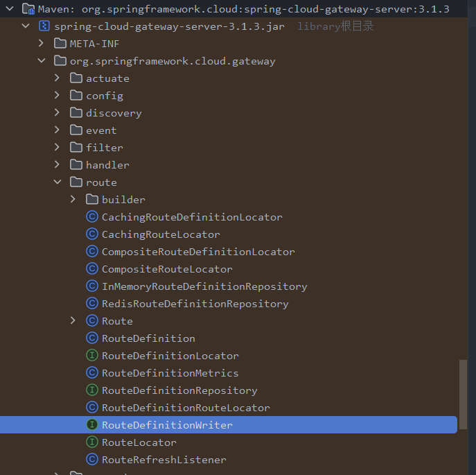The height and width of the screenshot is (475, 476).
Task: Collapse the Maven spring-cloud-gateway-server library node
Action: (x=10, y=8)
